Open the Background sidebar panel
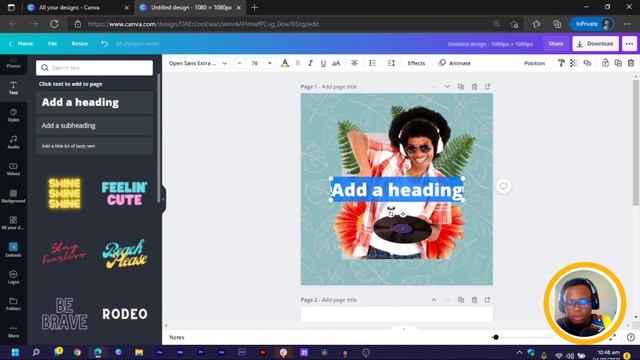This screenshot has height=360, width=640. click(13, 196)
